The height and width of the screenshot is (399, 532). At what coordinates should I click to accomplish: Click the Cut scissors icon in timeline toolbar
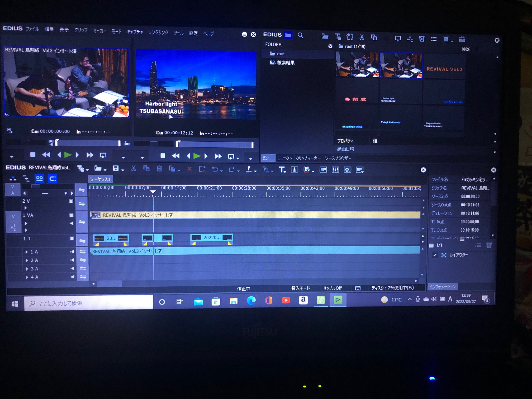[134, 169]
